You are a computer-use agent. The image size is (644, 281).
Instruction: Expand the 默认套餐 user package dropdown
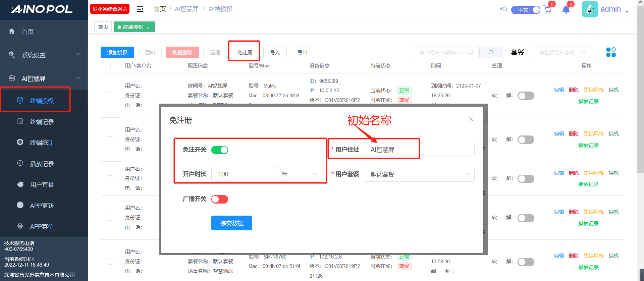point(419,174)
